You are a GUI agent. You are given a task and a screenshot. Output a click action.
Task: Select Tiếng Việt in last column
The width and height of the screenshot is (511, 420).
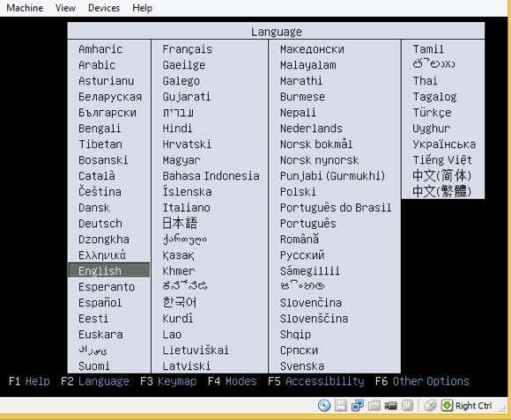pyautogui.click(x=442, y=160)
